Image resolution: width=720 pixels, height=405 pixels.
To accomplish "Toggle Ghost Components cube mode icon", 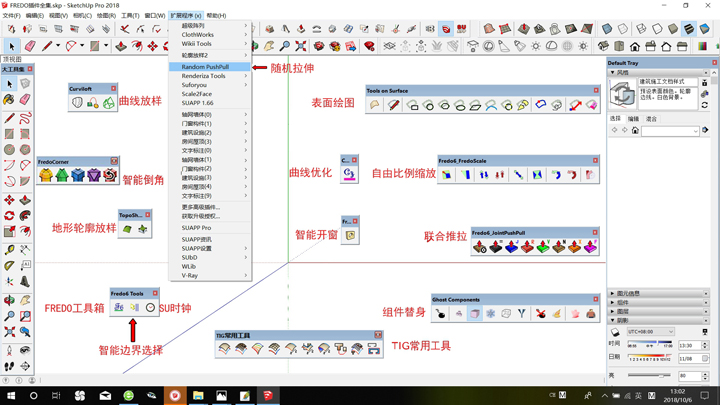I will point(475,314).
